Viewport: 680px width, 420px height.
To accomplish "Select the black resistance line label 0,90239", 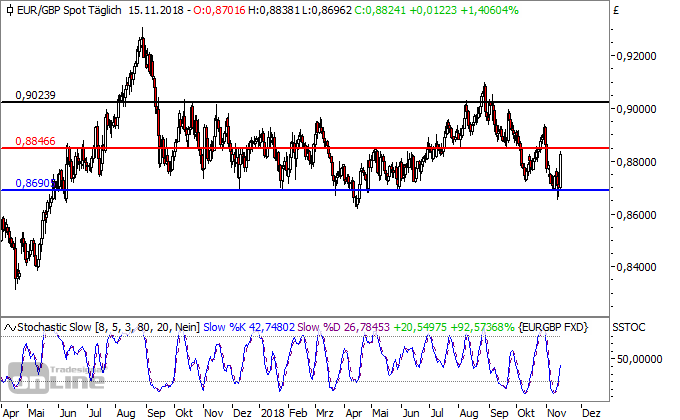I will [36, 95].
